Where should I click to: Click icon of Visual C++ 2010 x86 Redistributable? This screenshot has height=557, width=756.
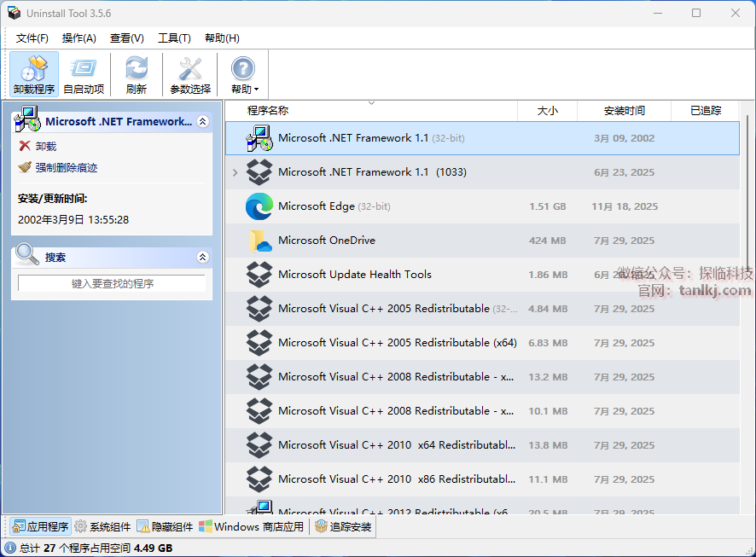tap(259, 479)
